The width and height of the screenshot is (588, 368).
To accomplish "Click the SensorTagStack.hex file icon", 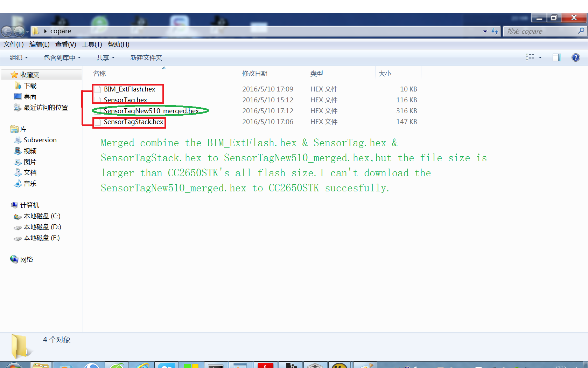I will pyautogui.click(x=98, y=122).
